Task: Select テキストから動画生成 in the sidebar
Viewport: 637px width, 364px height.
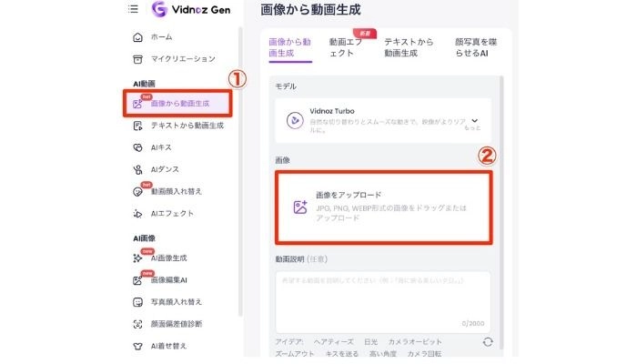Action: click(187, 126)
